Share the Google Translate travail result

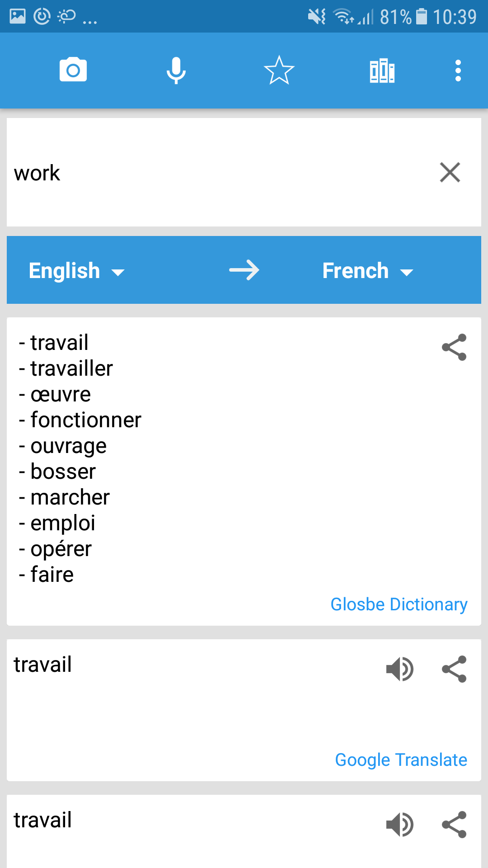click(454, 669)
